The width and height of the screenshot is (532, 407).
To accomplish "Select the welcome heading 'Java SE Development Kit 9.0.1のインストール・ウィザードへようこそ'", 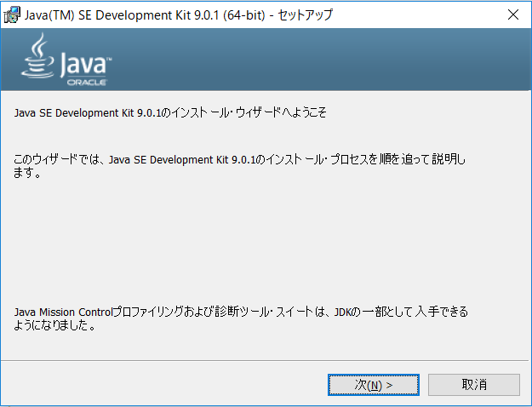I will click(170, 112).
